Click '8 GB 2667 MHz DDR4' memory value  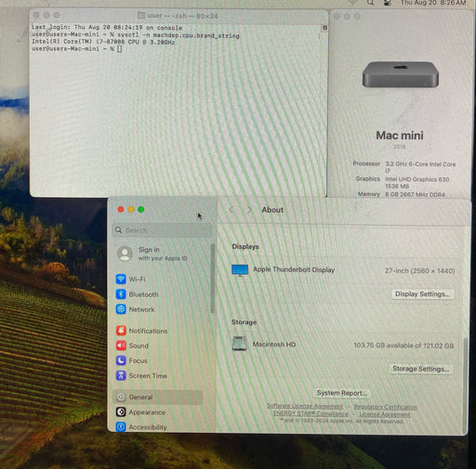[x=415, y=195]
